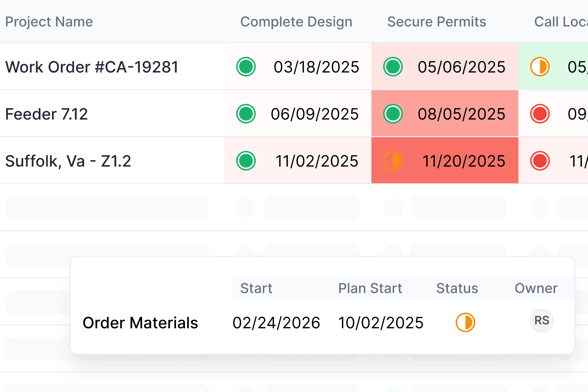Open the Feeder 7.12 project
Screen dimensions: 588x392
pos(46,114)
